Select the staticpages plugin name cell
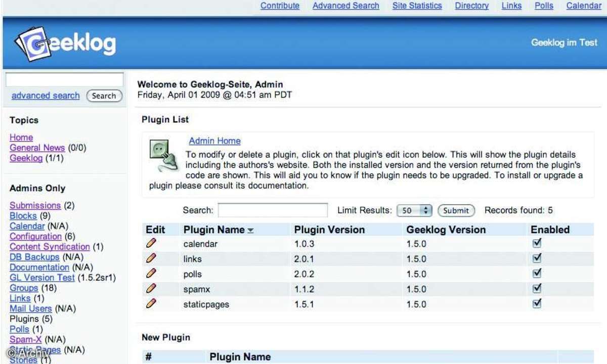 (206, 304)
